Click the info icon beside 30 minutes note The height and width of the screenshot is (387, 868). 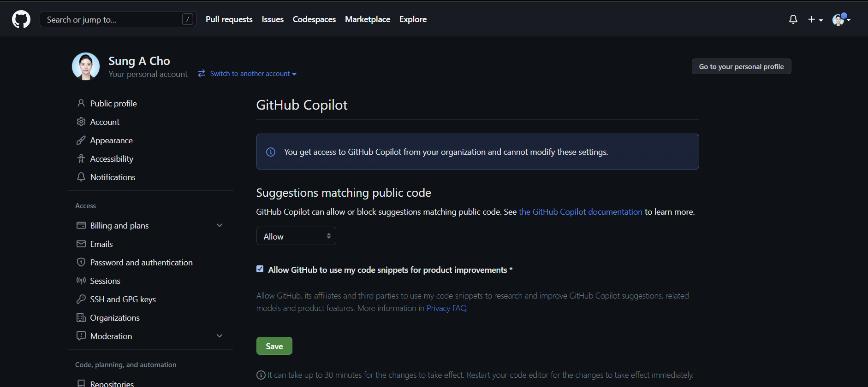coord(261,375)
